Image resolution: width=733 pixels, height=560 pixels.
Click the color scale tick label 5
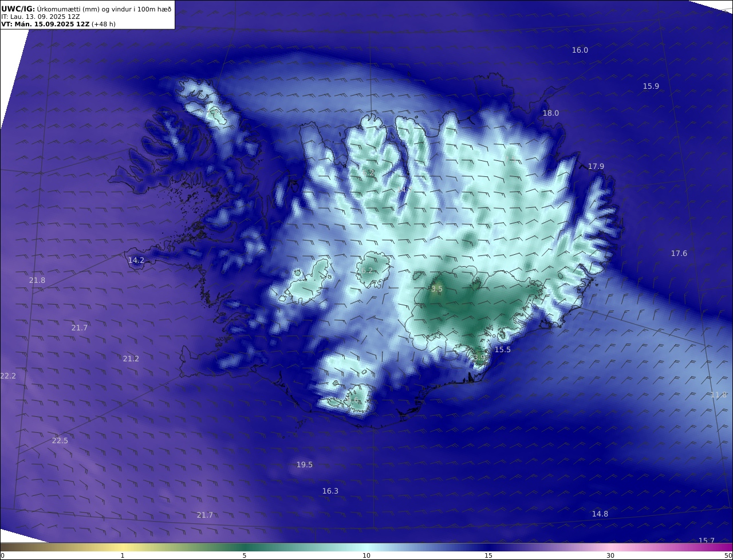click(x=245, y=556)
